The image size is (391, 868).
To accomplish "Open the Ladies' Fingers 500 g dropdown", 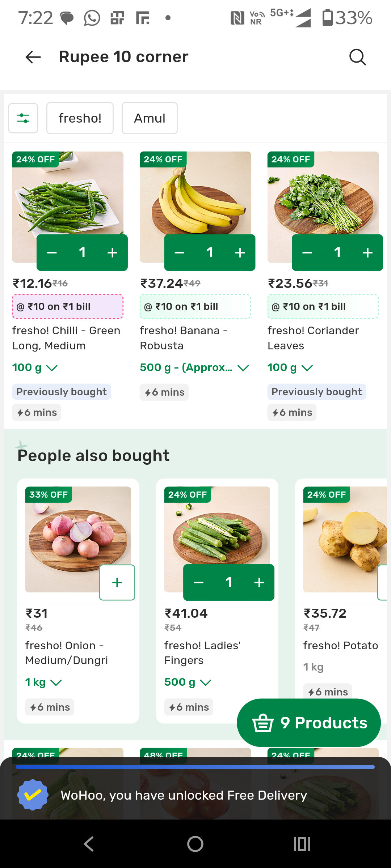I will click(188, 682).
